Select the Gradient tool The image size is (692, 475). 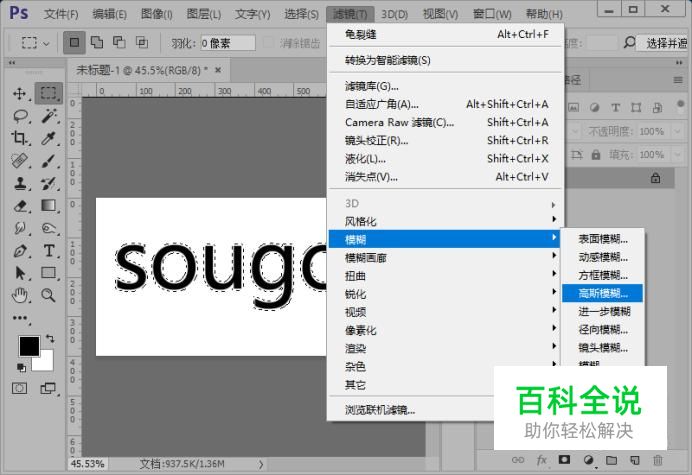tap(49, 206)
